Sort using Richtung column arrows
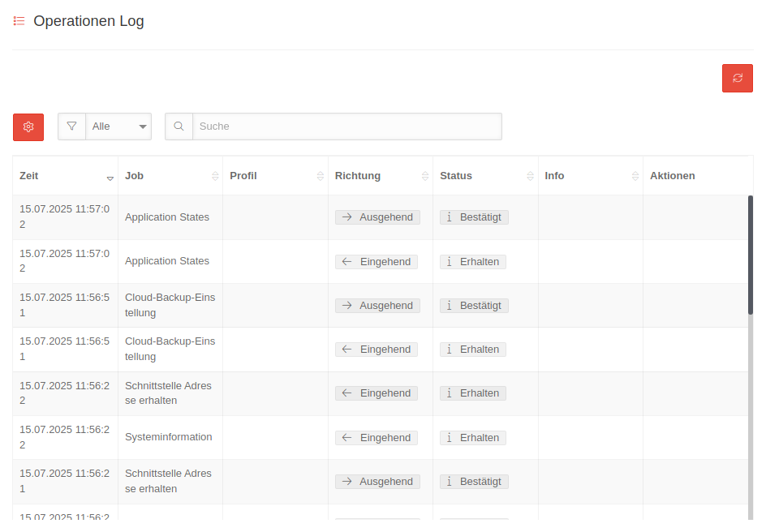This screenshot has width=766, height=532. coord(425,176)
